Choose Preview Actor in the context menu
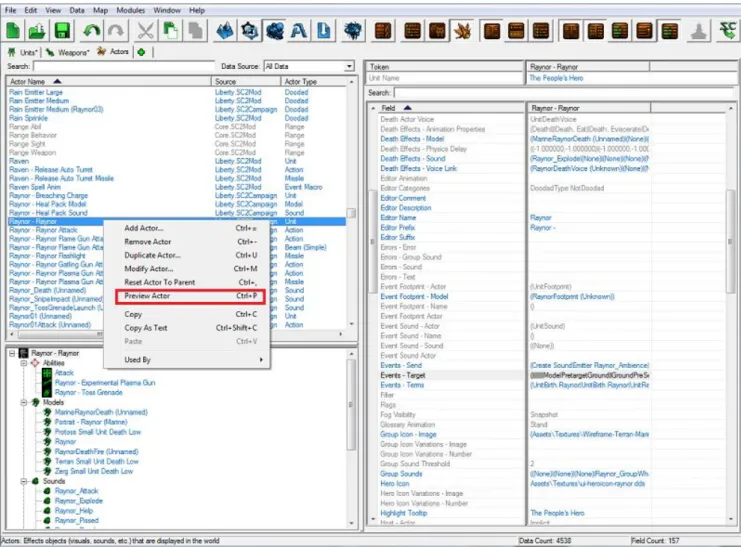Screen dimensions: 741x547 (190, 296)
